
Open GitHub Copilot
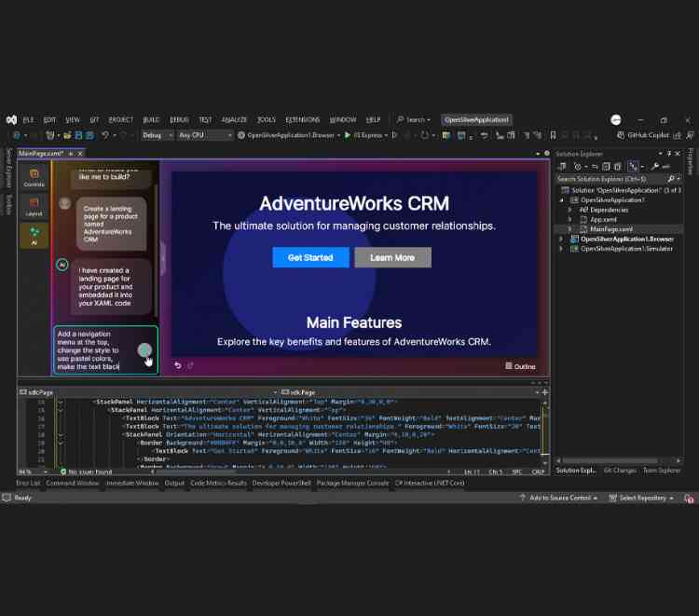pos(643,135)
